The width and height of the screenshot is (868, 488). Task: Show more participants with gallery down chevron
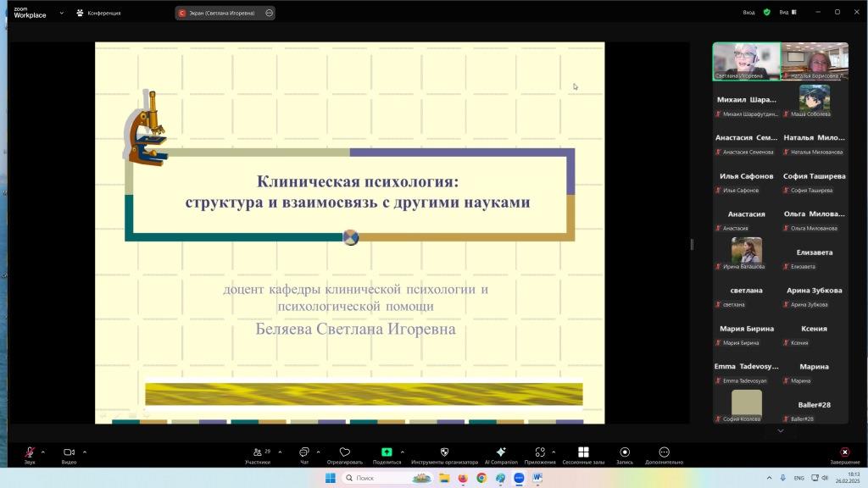(781, 430)
